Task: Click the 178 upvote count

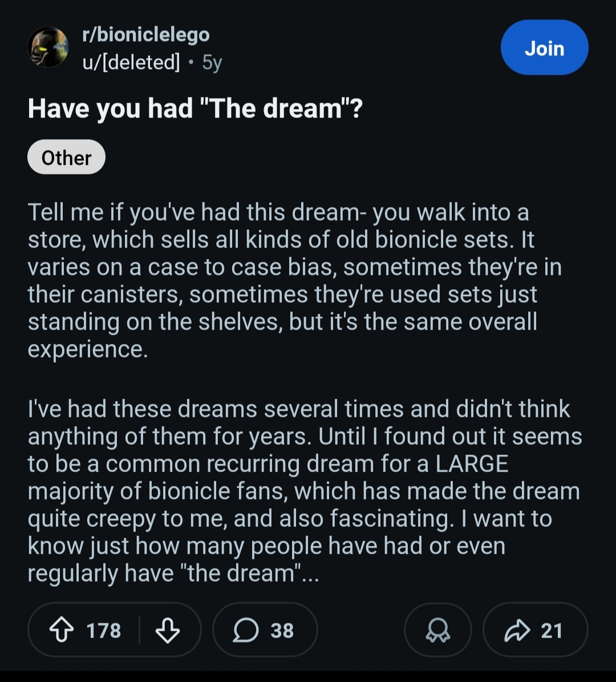Action: tap(104, 631)
